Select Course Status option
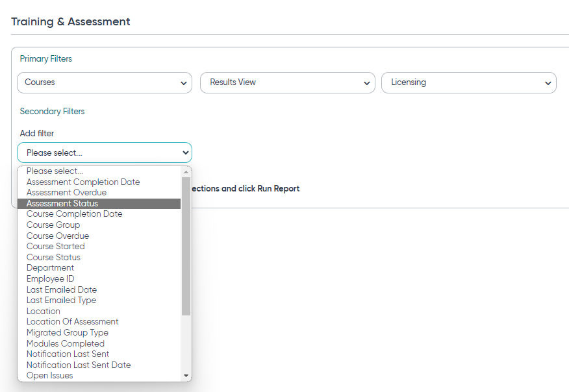569x392 pixels. 99,257
